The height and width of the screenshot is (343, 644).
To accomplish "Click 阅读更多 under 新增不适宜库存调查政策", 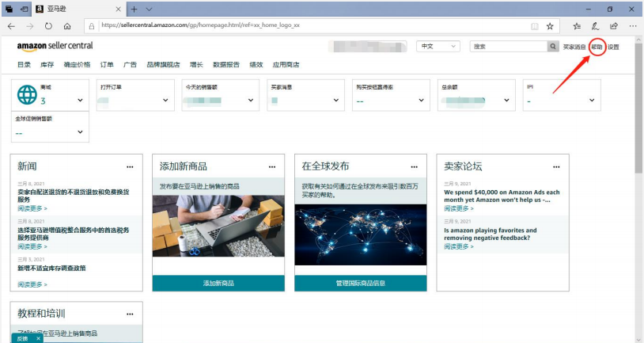I will click(32, 284).
